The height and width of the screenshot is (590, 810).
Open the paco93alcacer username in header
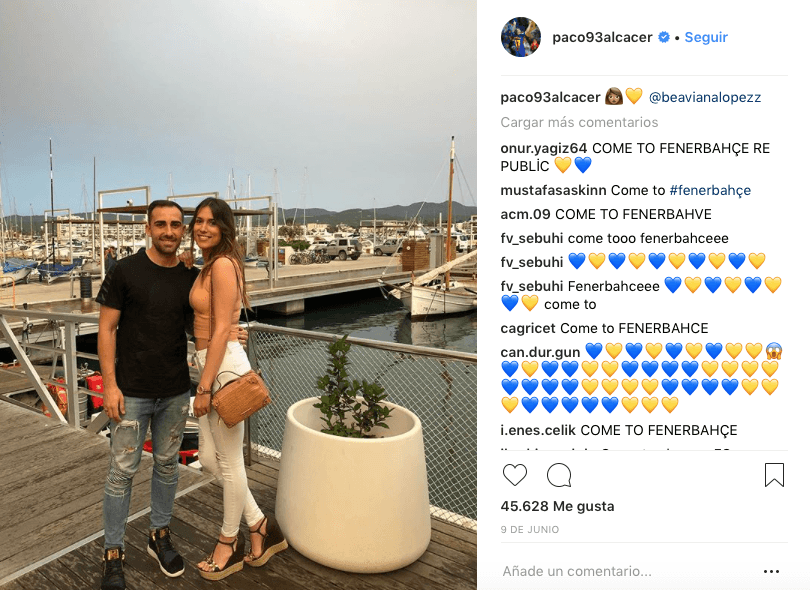[602, 37]
